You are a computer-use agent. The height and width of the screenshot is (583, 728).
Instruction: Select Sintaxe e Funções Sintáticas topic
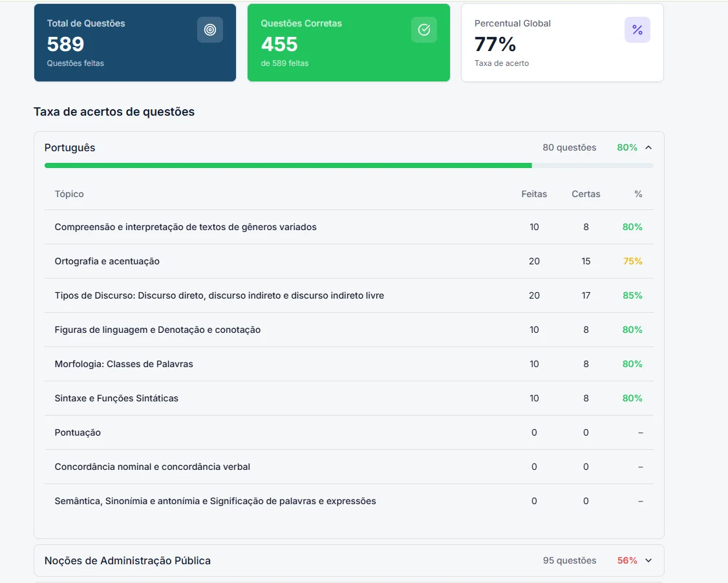tap(116, 398)
